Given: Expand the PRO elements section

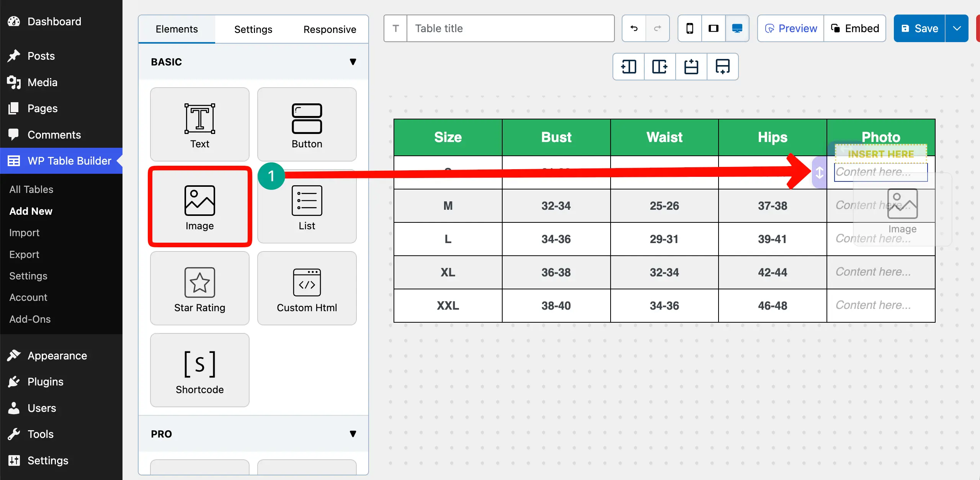Looking at the screenshot, I should pyautogui.click(x=353, y=434).
